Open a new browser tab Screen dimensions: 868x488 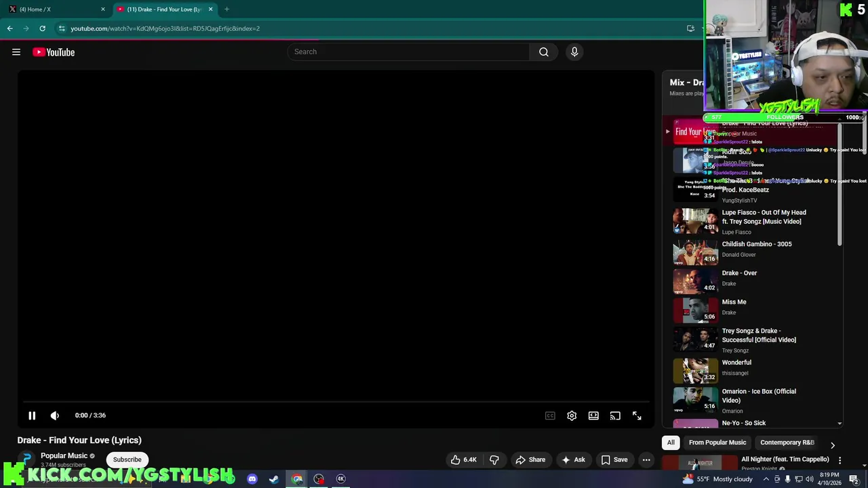pos(226,9)
